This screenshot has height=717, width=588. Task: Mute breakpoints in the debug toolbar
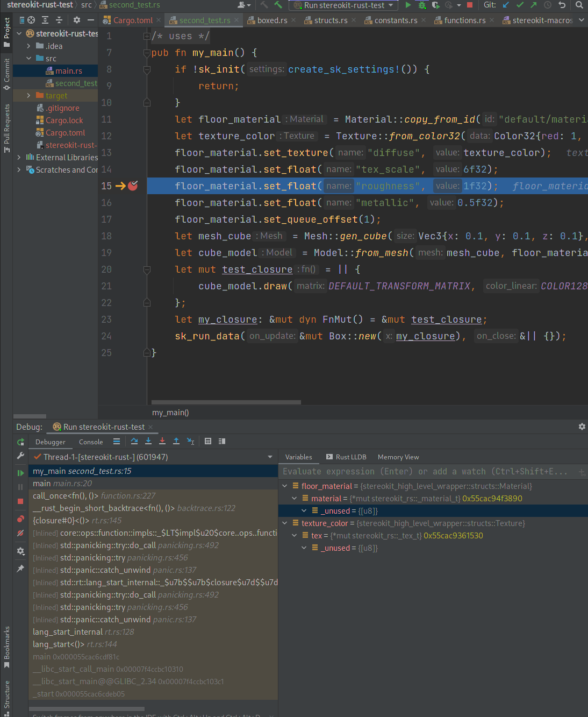point(20,533)
